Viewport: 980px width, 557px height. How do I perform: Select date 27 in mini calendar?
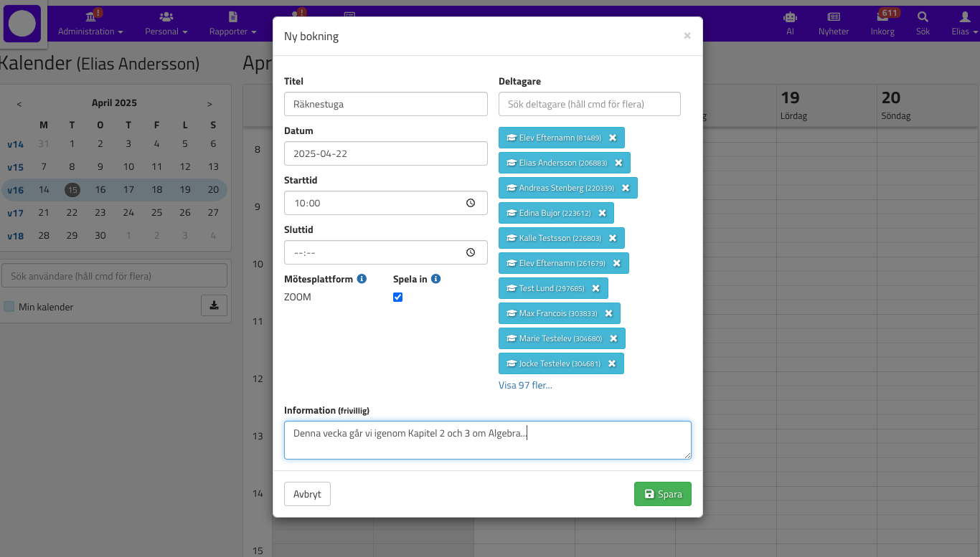(213, 213)
